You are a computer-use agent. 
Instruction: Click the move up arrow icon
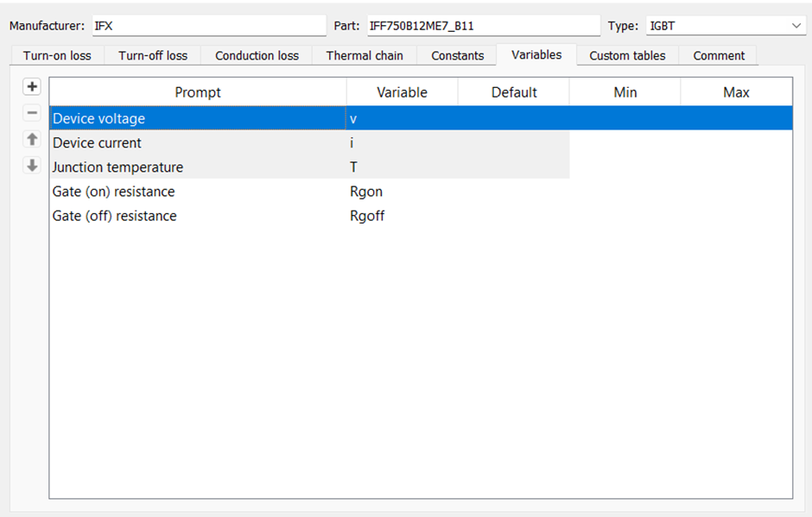point(31,139)
